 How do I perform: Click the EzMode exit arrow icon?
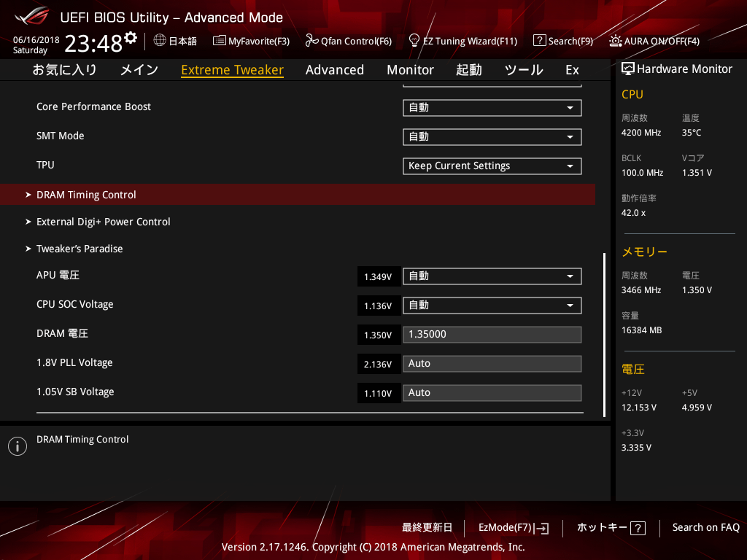[x=541, y=528]
